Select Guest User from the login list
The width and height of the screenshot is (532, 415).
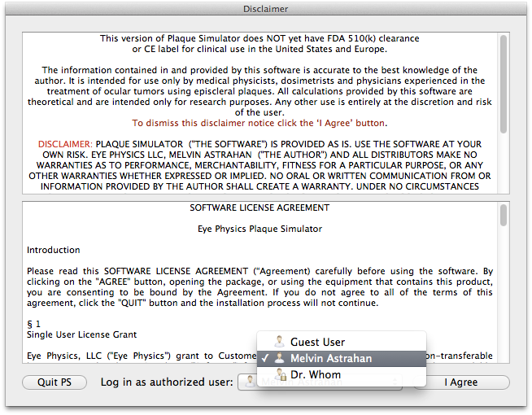317,342
